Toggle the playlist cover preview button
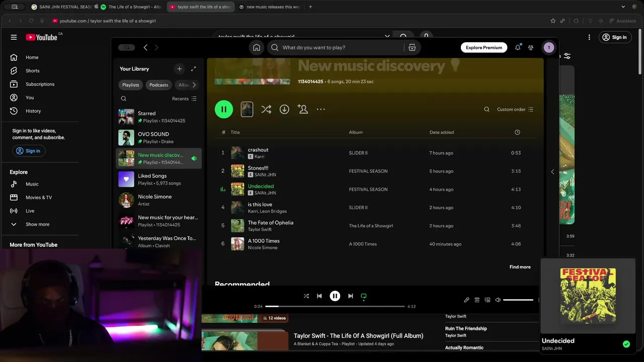This screenshot has height=362, width=644. coord(247,109)
